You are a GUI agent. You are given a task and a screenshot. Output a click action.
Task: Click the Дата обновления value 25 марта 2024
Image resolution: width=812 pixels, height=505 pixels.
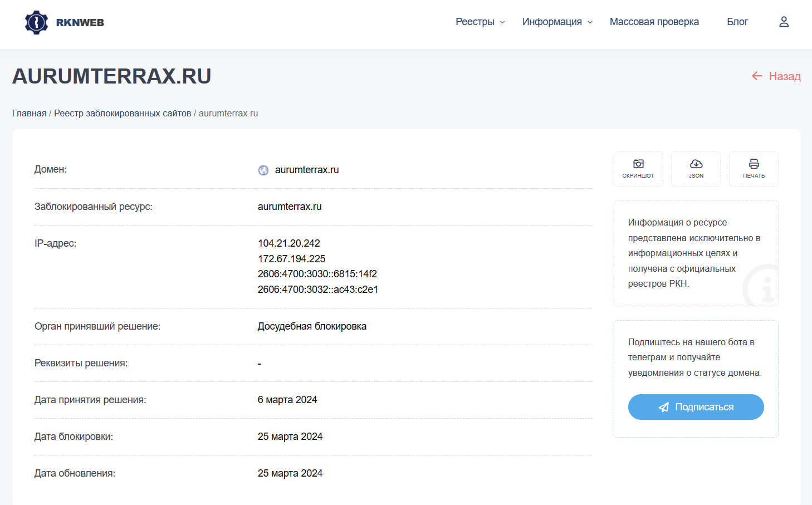coord(290,473)
